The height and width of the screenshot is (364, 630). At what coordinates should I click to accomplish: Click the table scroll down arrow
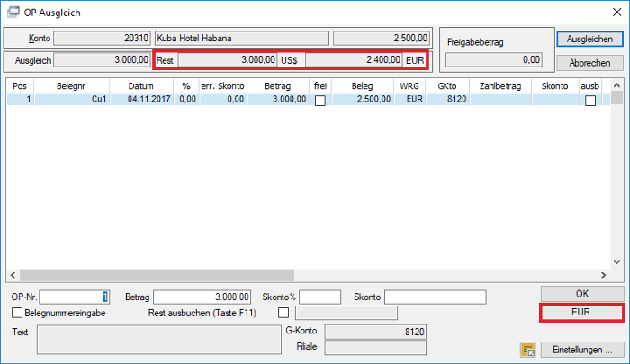(616, 262)
